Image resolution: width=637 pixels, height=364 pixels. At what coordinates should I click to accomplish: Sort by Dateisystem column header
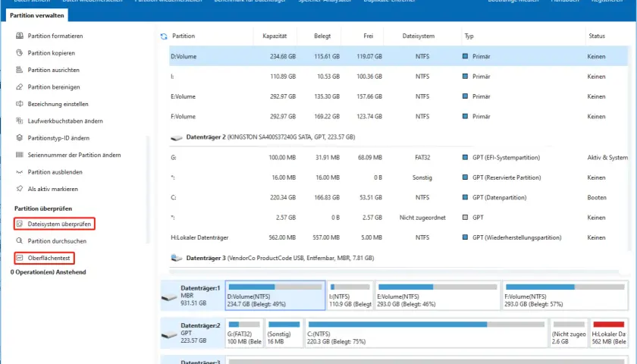pyautogui.click(x=419, y=36)
